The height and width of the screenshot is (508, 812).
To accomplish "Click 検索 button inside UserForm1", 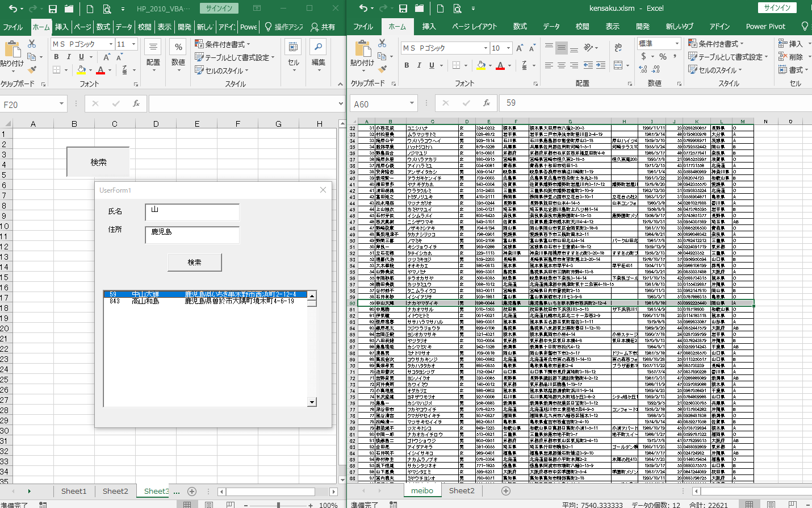I will [x=194, y=262].
